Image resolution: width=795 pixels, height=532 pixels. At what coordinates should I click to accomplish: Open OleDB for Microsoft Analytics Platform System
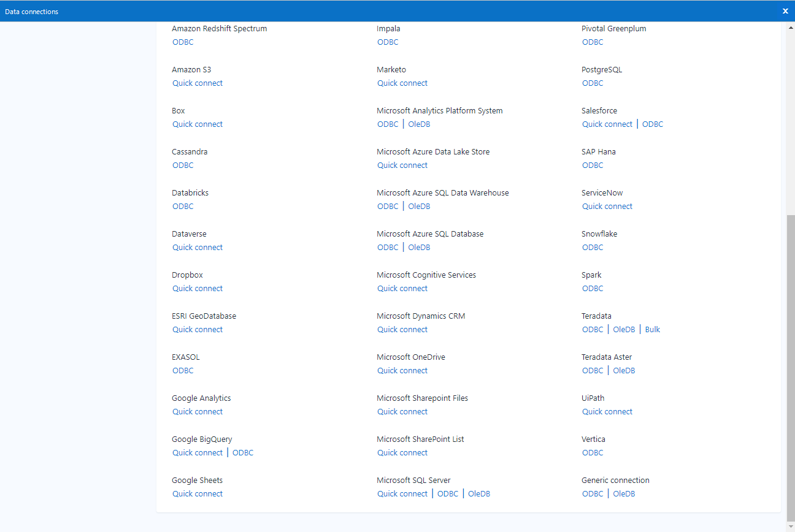tap(419, 124)
